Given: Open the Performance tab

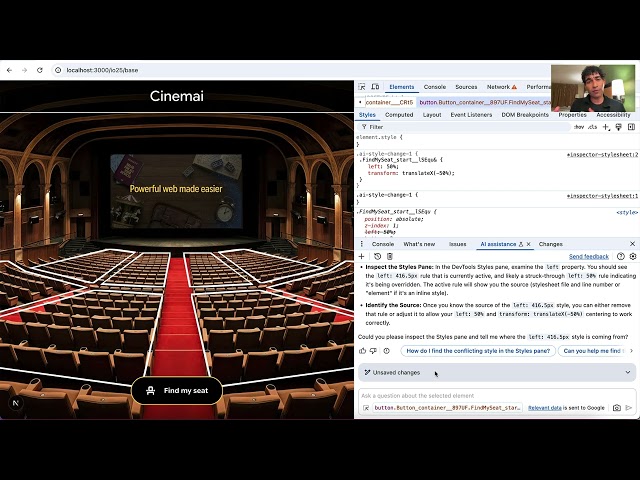Looking at the screenshot, I should coord(538,87).
